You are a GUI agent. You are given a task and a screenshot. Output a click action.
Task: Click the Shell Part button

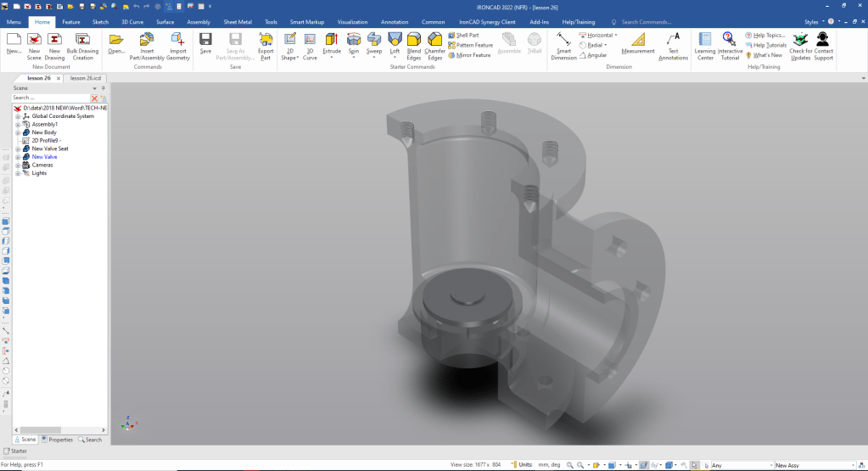pos(468,35)
